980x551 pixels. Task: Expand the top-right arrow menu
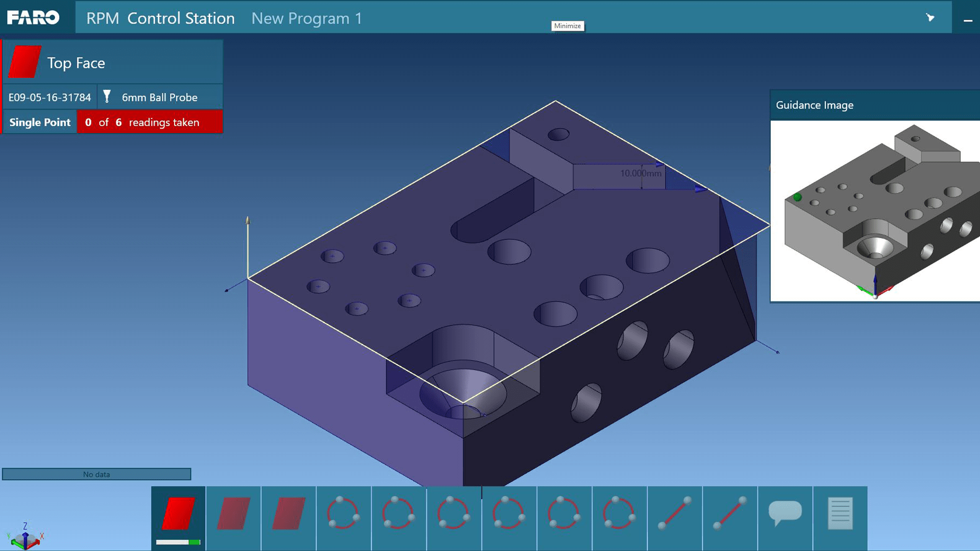[930, 18]
